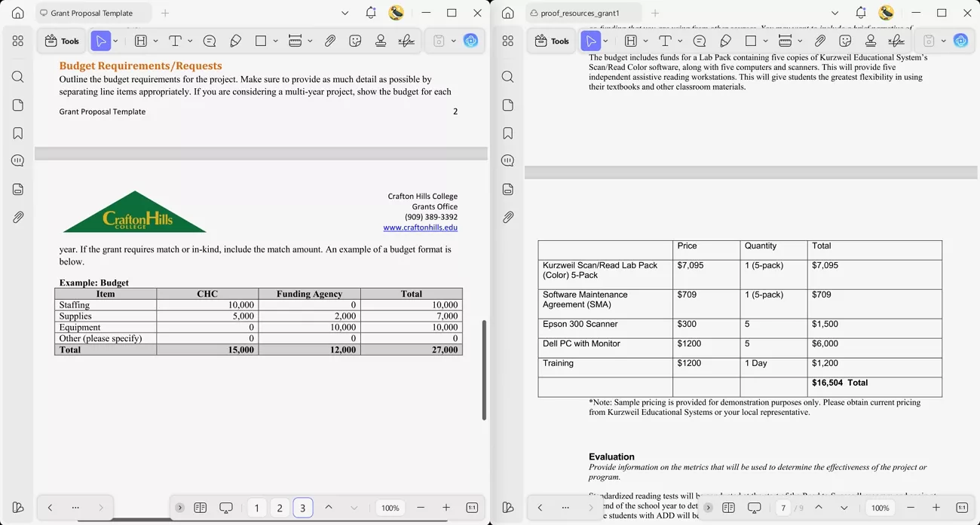
Task: Open the www.craftonhills.edu link
Action: [421, 227]
